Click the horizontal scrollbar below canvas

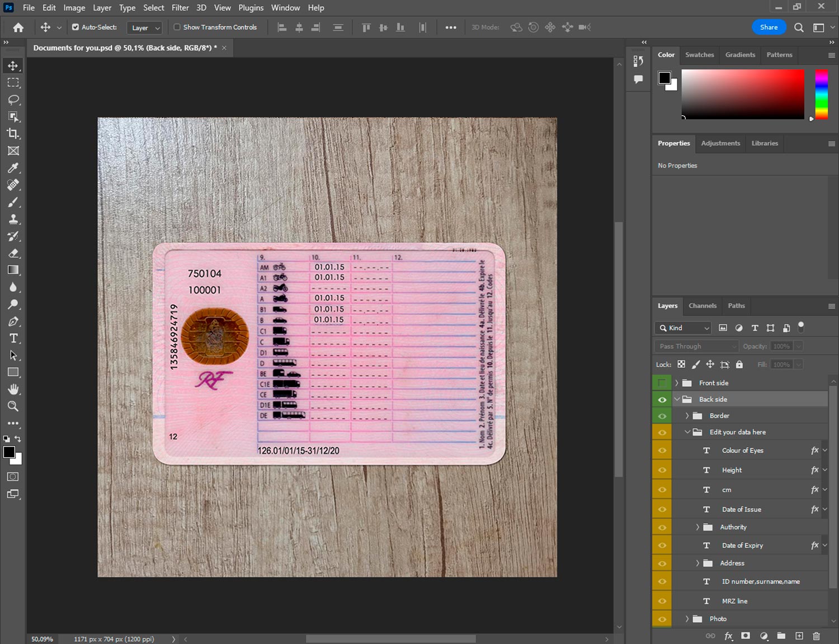click(390, 639)
